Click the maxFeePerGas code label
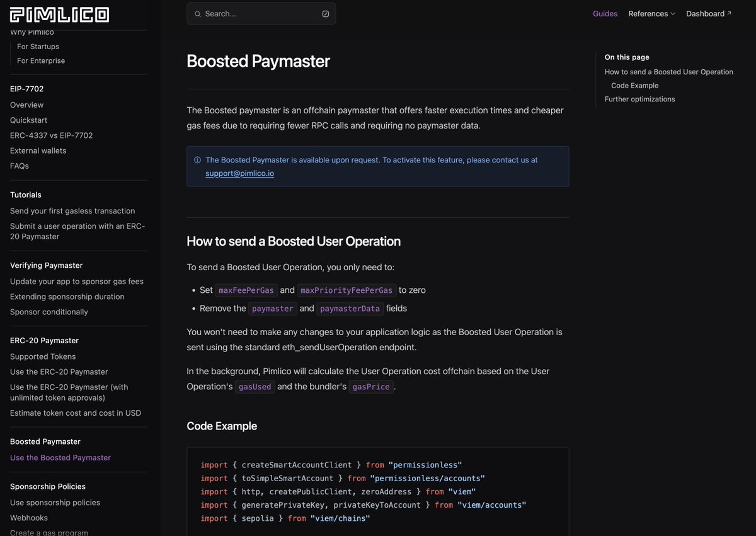 pos(246,290)
